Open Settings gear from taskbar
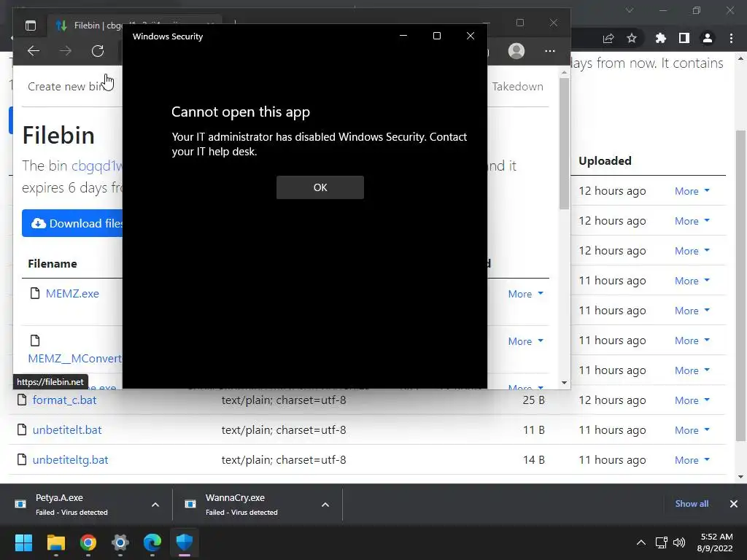747x560 pixels. click(x=120, y=542)
